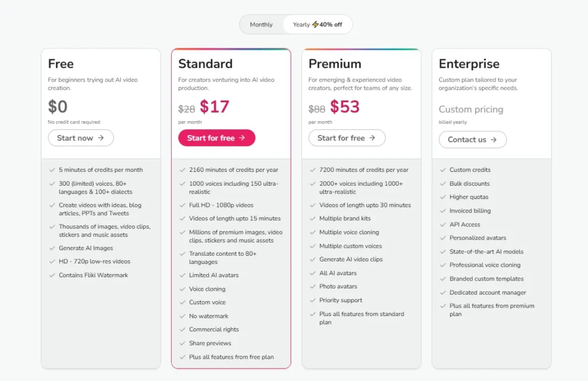Click checkmark beside Generate AI Images
The height and width of the screenshot is (381, 588).
click(52, 248)
